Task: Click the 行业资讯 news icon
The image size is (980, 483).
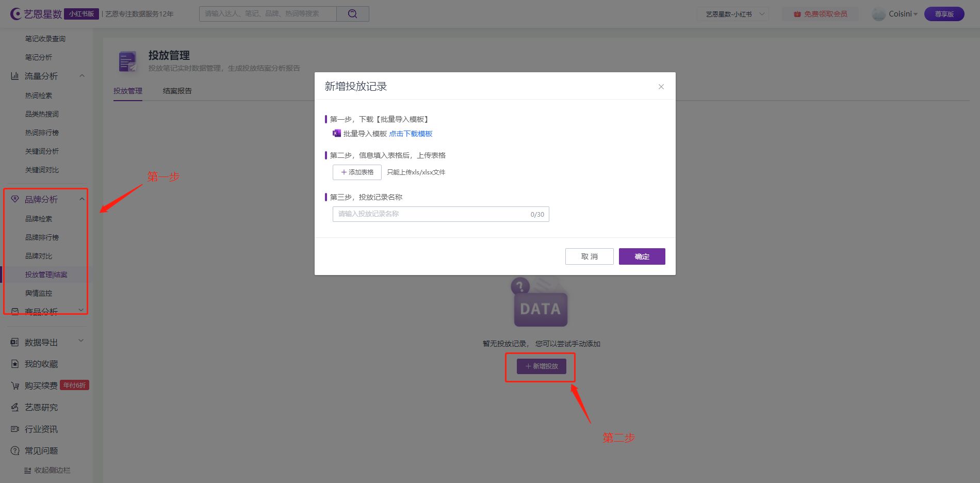Action: [x=14, y=429]
